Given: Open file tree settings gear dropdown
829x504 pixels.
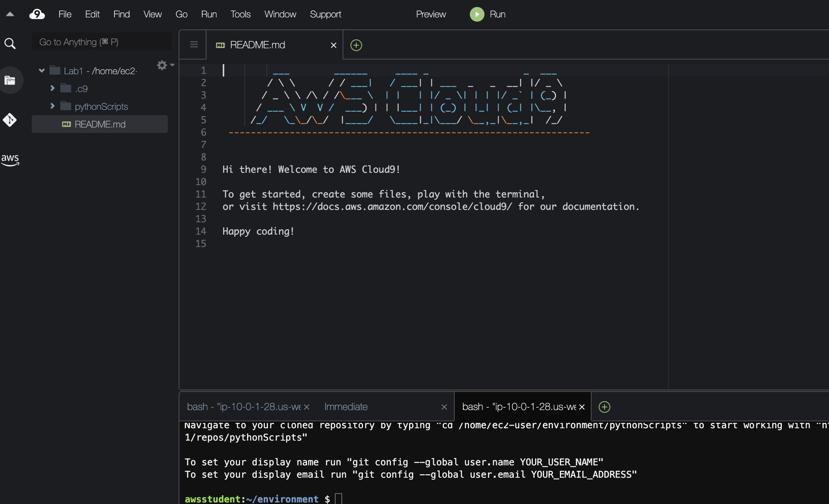Looking at the screenshot, I should 165,65.
